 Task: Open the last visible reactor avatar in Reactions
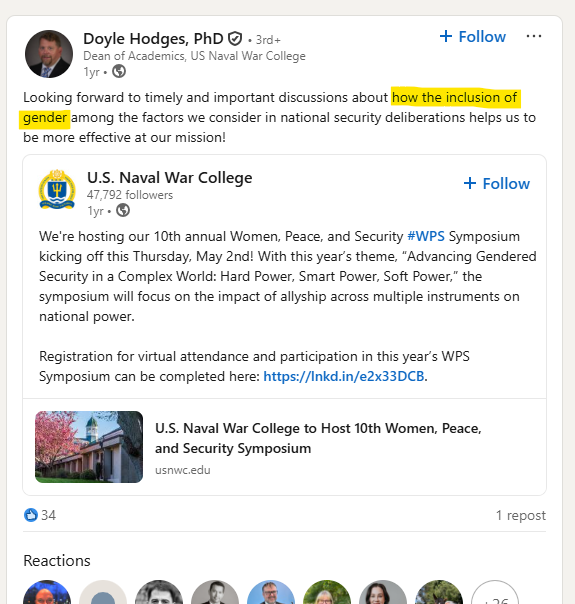tap(439, 592)
